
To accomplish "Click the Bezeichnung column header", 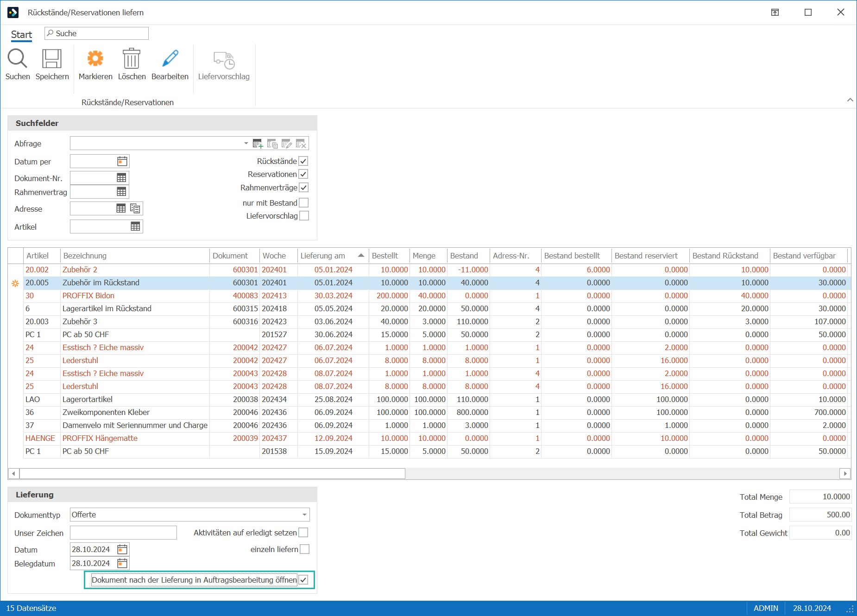I will pyautogui.click(x=135, y=256).
